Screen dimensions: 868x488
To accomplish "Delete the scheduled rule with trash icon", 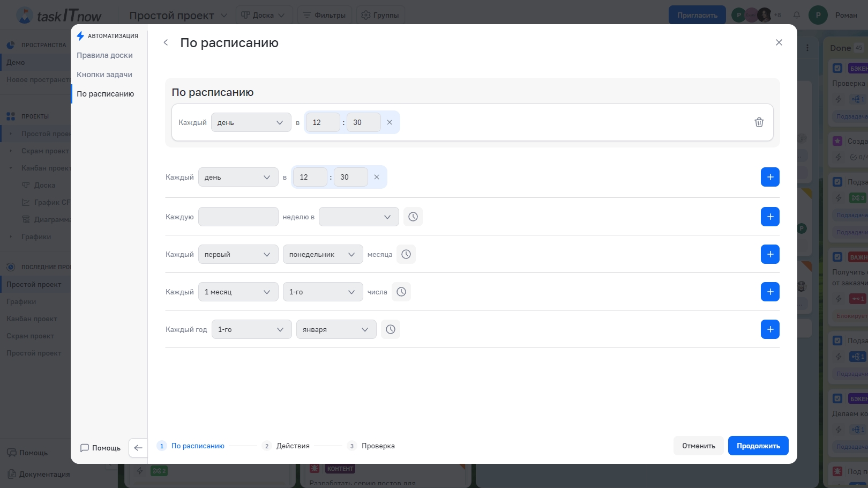I will pos(759,122).
